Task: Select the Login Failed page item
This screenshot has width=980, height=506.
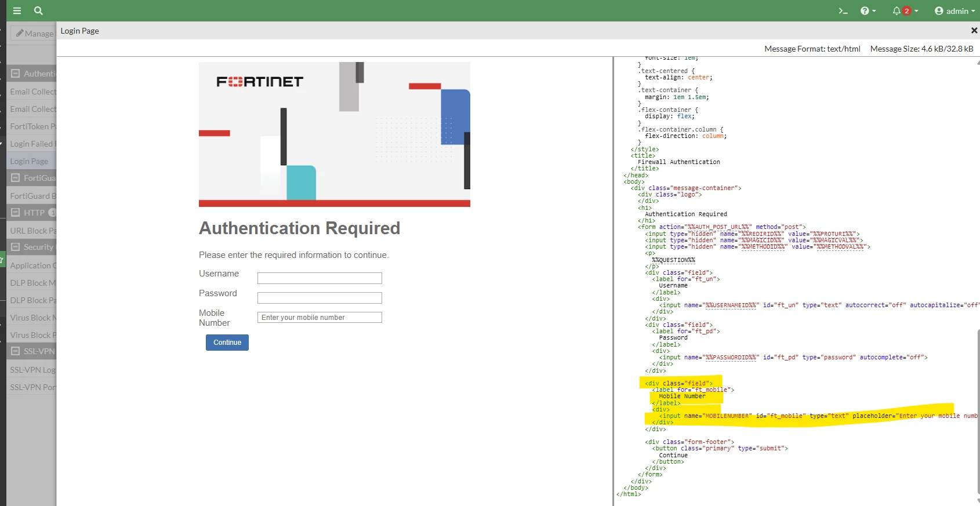Action: click(32, 144)
